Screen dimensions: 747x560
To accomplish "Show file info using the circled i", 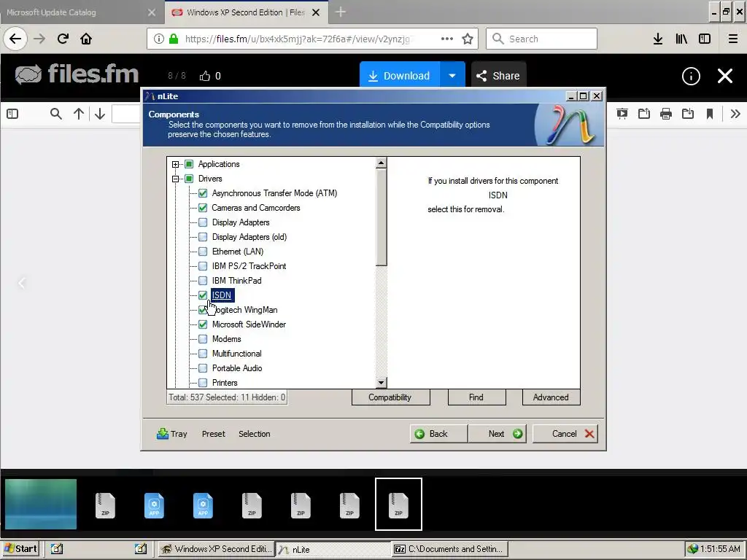I will pyautogui.click(x=691, y=76).
